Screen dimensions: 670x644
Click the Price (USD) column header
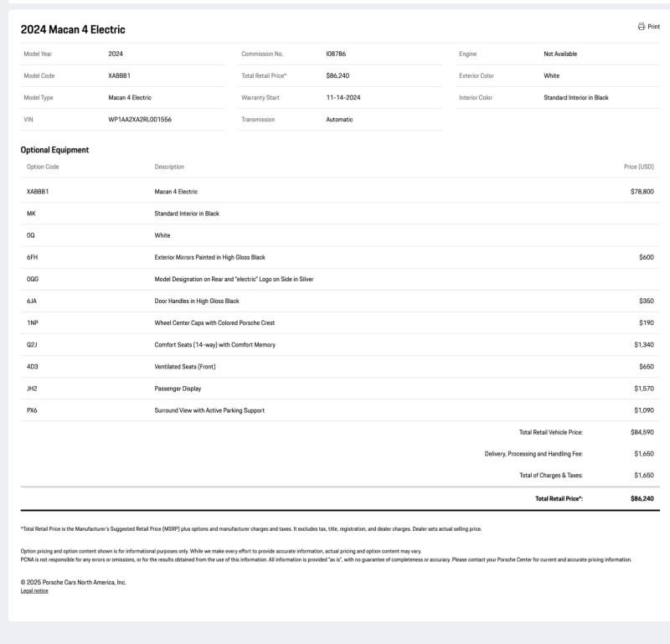tap(638, 167)
